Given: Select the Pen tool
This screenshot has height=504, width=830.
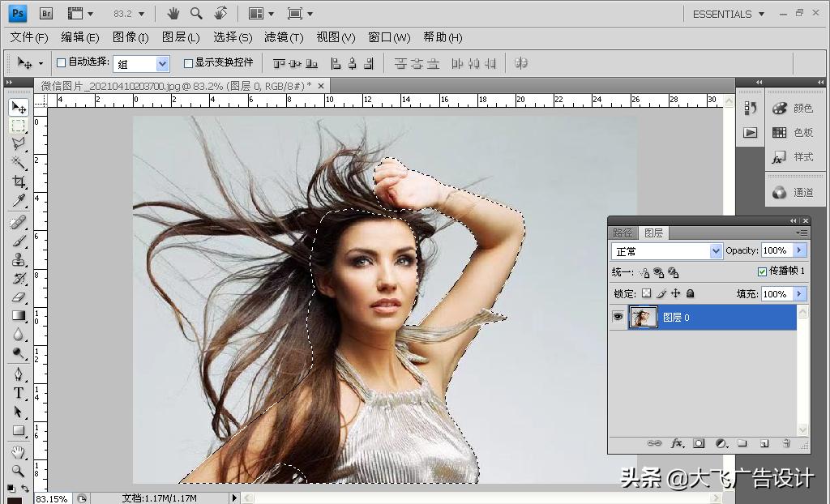Looking at the screenshot, I should click(18, 374).
